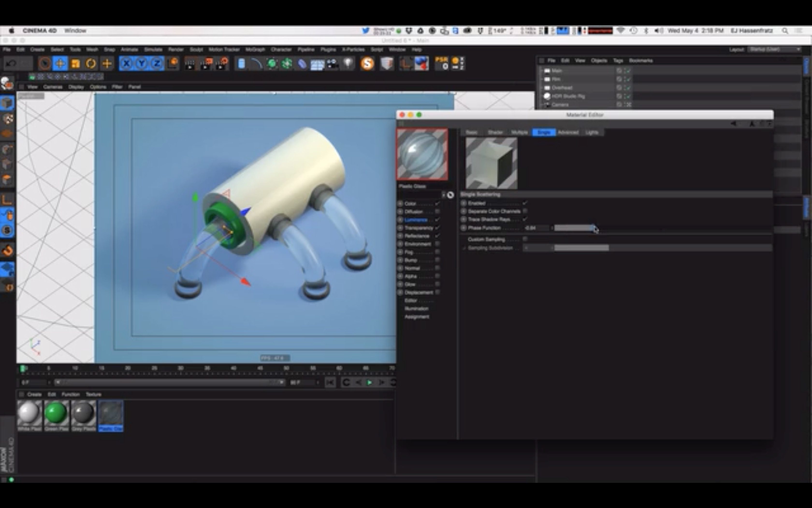The image size is (812, 508).
Task: Enable the Bump channel checkbox
Action: pos(437,260)
